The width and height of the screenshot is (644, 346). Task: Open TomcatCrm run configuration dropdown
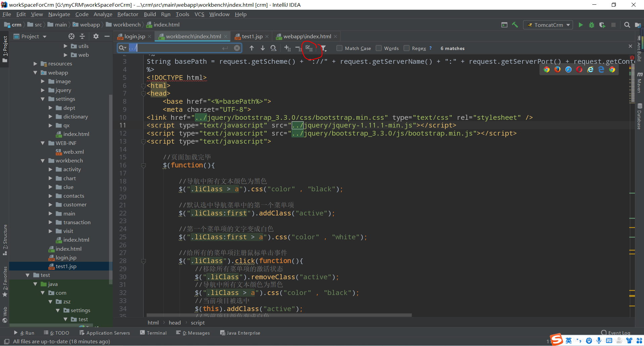click(548, 25)
